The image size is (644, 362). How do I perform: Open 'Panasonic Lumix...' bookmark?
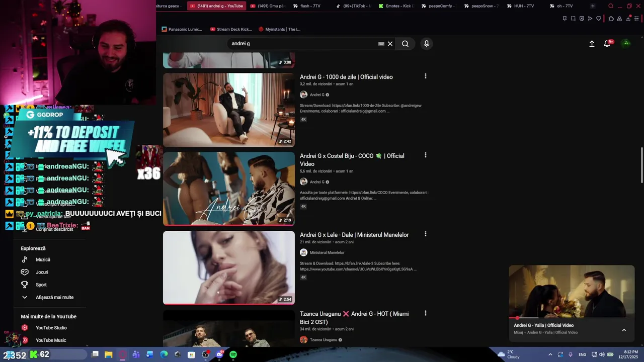click(182, 29)
